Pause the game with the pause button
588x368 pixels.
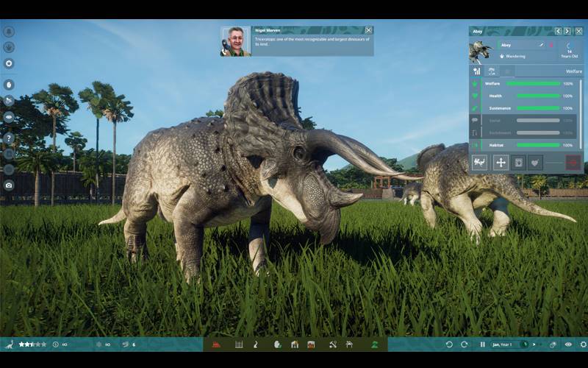[x=482, y=344]
